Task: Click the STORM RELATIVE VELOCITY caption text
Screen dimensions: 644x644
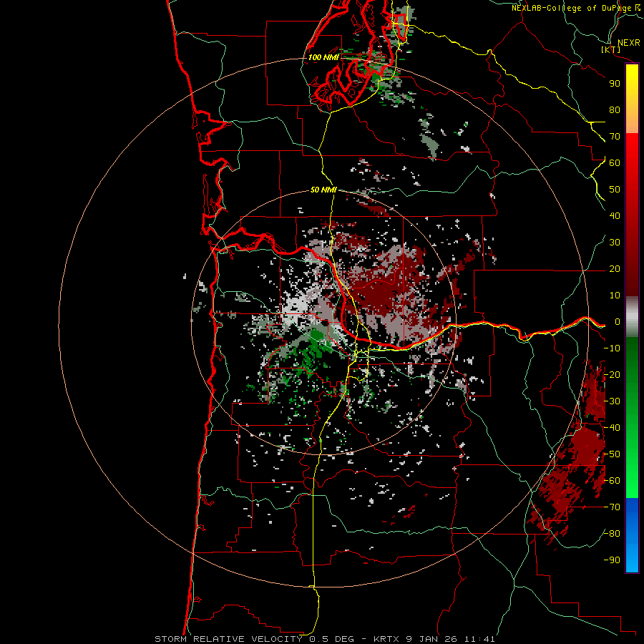Action: click(x=228, y=639)
